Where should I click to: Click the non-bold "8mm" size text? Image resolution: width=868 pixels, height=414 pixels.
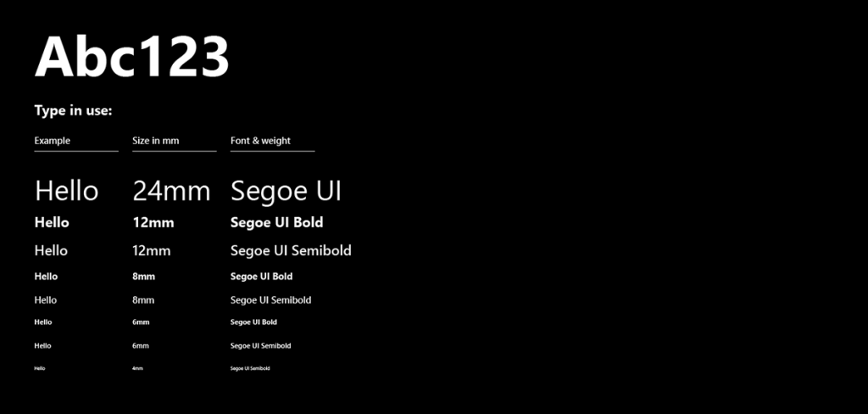pos(144,300)
